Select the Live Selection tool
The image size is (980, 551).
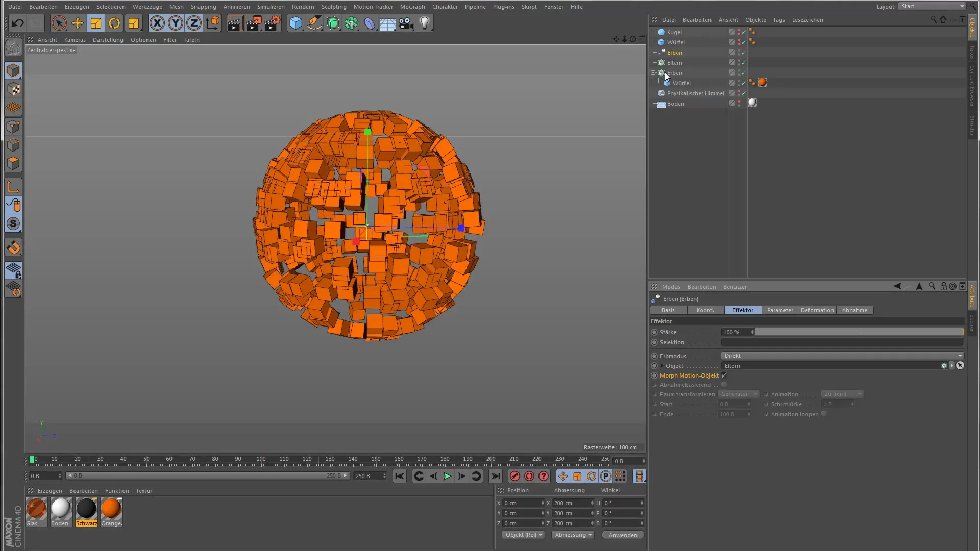(59, 23)
